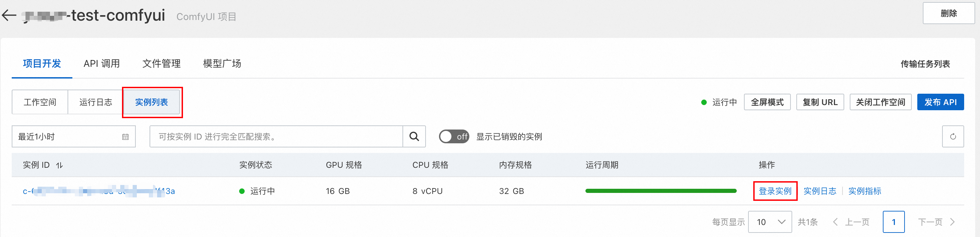Switch to API 调用 tab
This screenshot has height=237, width=980.
click(x=102, y=63)
